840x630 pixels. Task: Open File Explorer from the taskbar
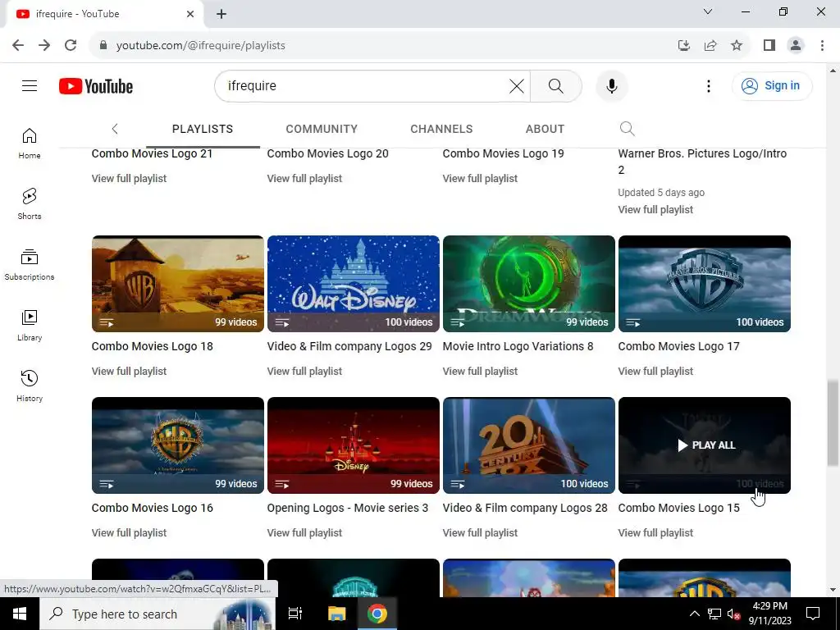point(336,614)
